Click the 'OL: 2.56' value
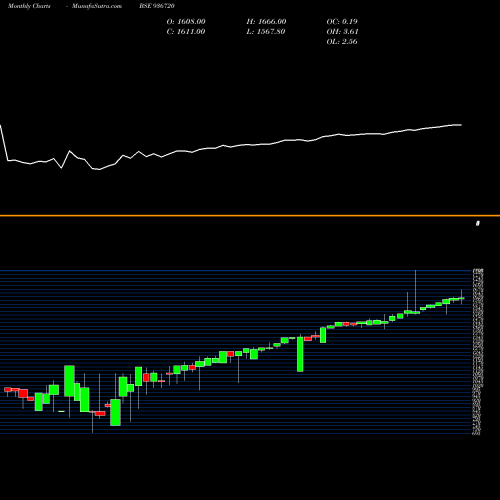 coord(342,42)
